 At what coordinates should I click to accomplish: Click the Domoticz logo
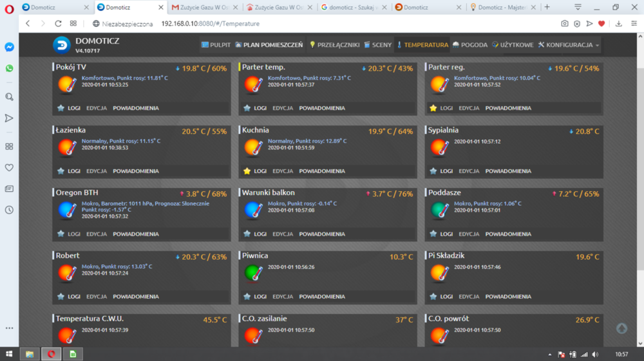pyautogui.click(x=62, y=44)
